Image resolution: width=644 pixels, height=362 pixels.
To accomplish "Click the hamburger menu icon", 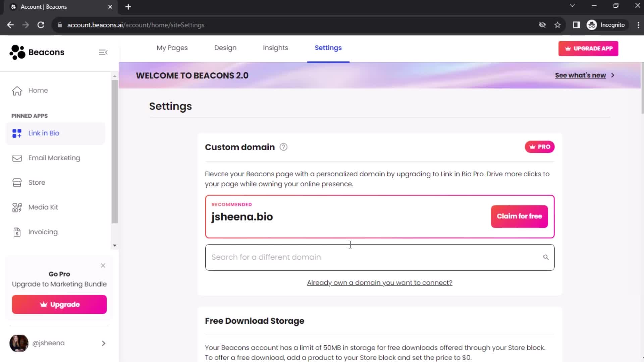I will point(103,52).
